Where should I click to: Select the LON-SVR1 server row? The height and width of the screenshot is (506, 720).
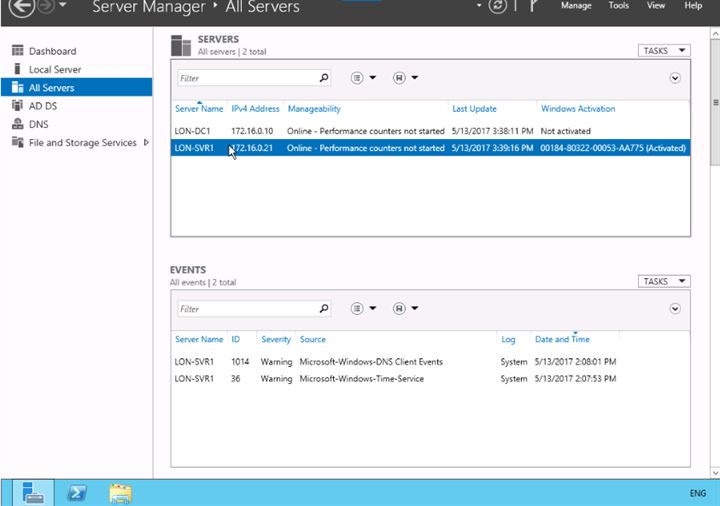430,148
